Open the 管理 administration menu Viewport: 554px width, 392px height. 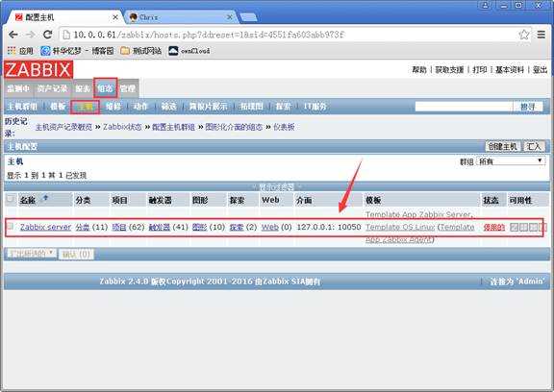[128, 88]
